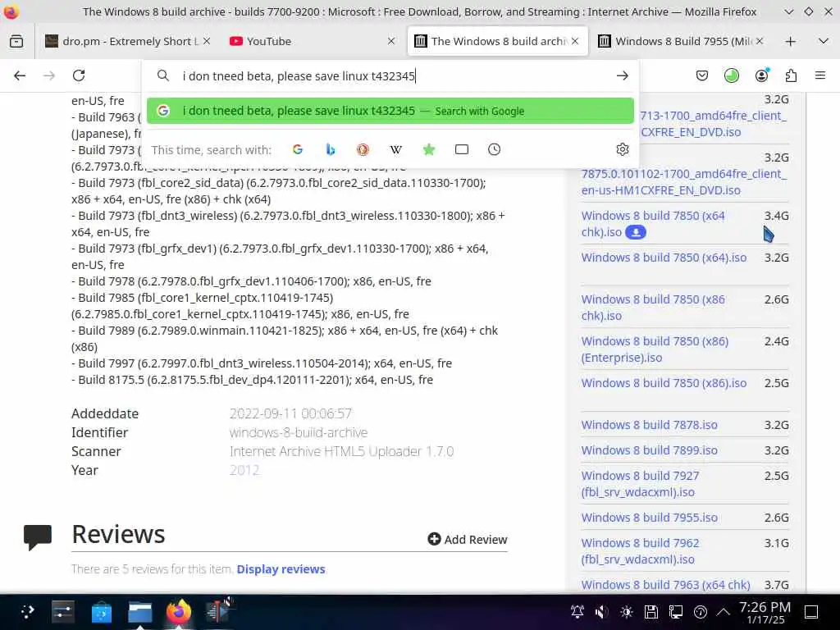Search in History clock icon
The width and height of the screenshot is (840, 630).
[495, 149]
